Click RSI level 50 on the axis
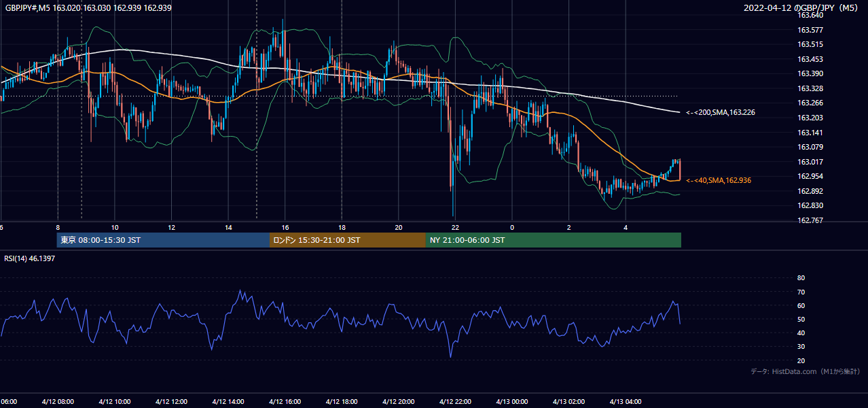 (x=801, y=319)
